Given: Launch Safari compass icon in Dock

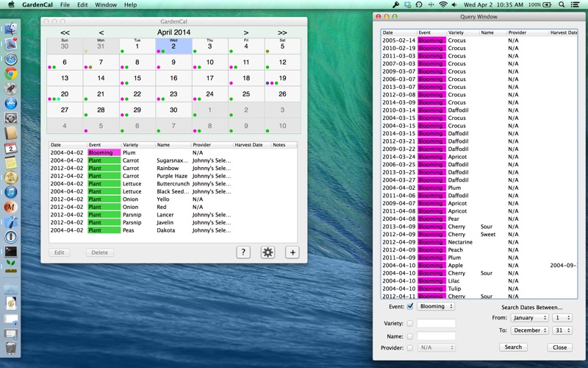Looking at the screenshot, I should [x=11, y=59].
